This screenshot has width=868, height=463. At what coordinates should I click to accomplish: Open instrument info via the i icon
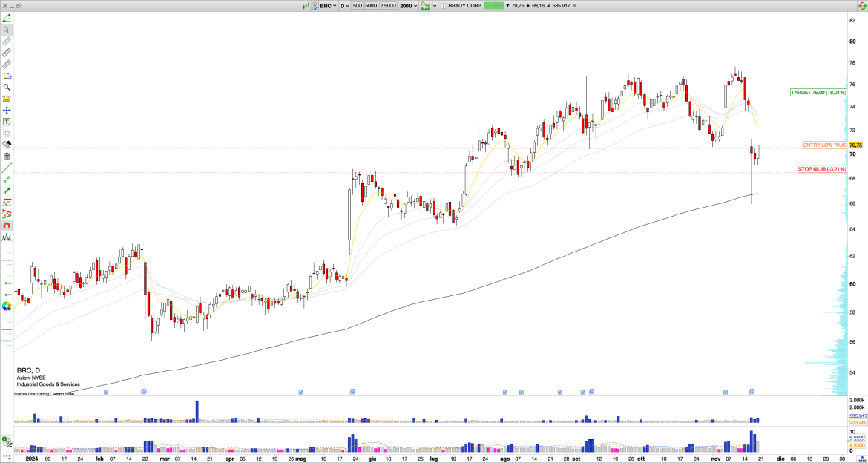(x=443, y=5)
